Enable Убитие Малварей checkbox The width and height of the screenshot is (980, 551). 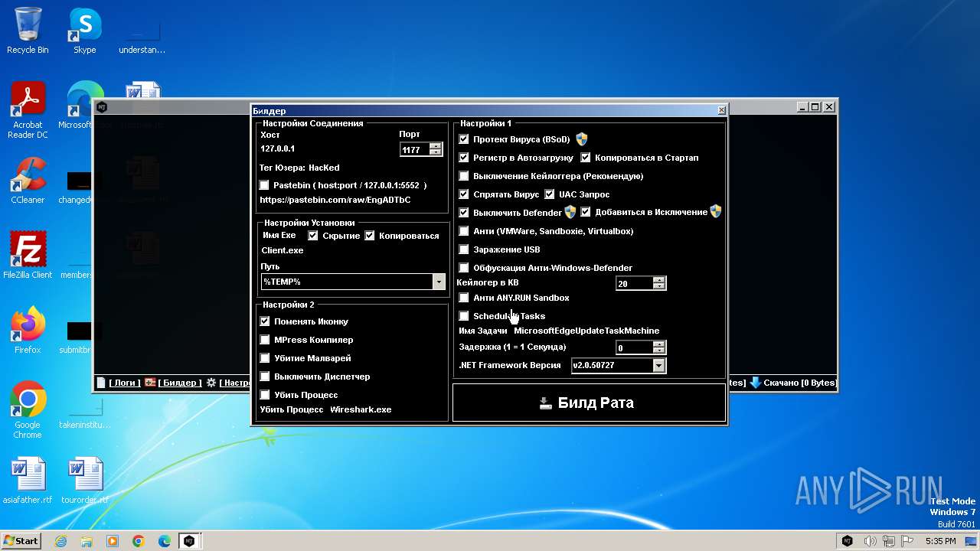[265, 358]
